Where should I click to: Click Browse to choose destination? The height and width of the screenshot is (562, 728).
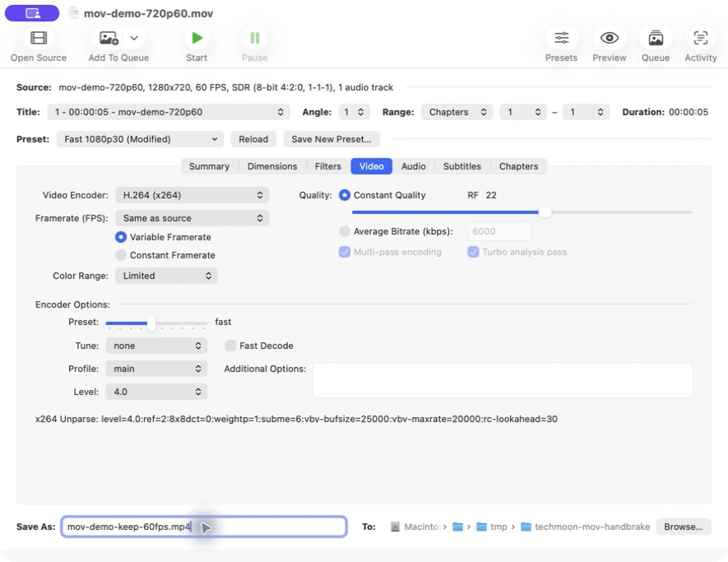click(684, 527)
